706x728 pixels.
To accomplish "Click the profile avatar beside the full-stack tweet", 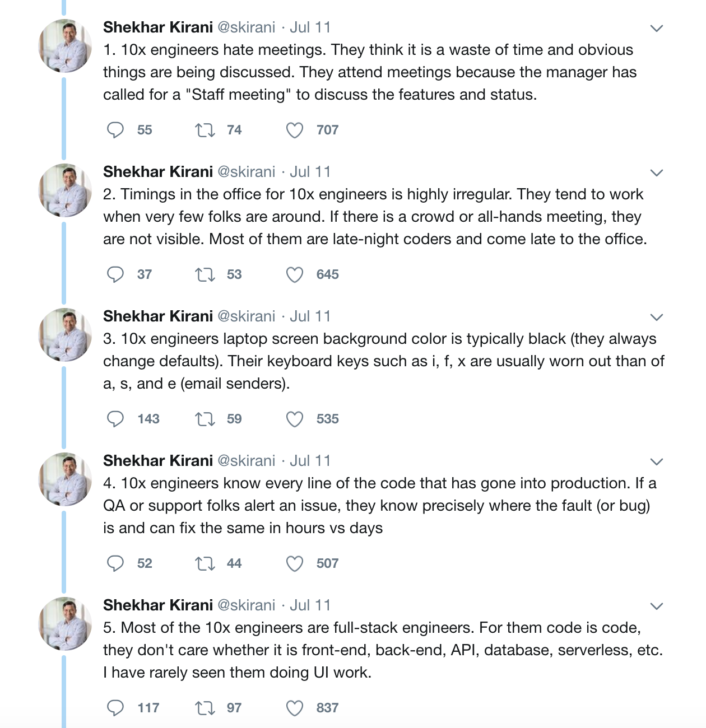I will pyautogui.click(x=64, y=623).
